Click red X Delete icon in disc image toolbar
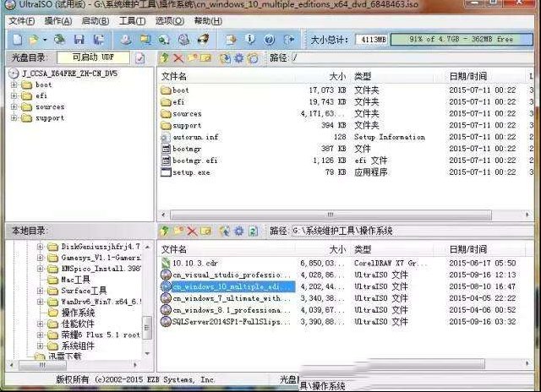The width and height of the screenshot is (541, 392). [x=178, y=58]
